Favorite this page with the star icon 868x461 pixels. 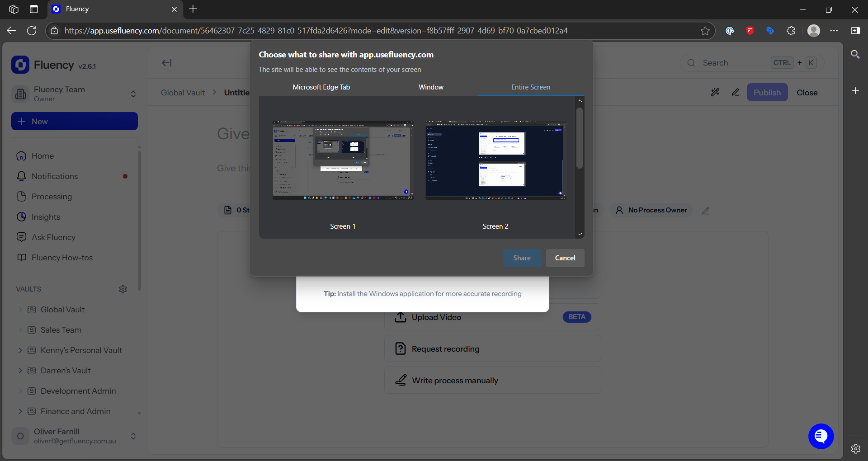coord(705,31)
